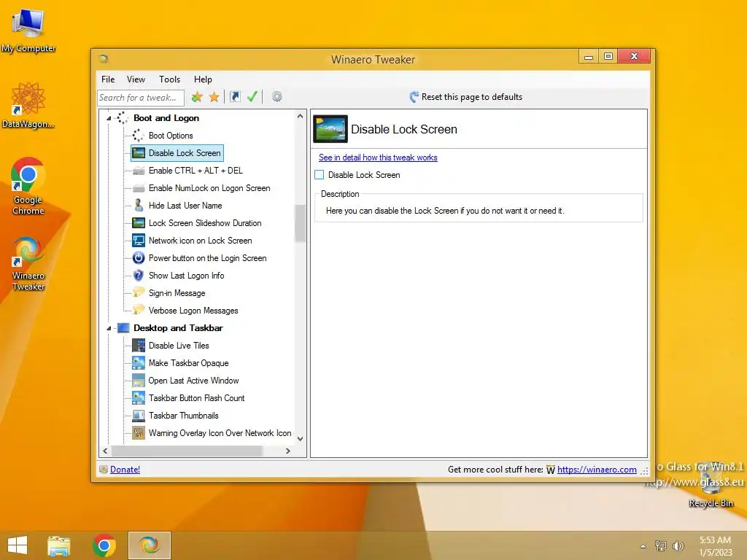Collapse the Desktop and Taskbar tree node

point(109,328)
